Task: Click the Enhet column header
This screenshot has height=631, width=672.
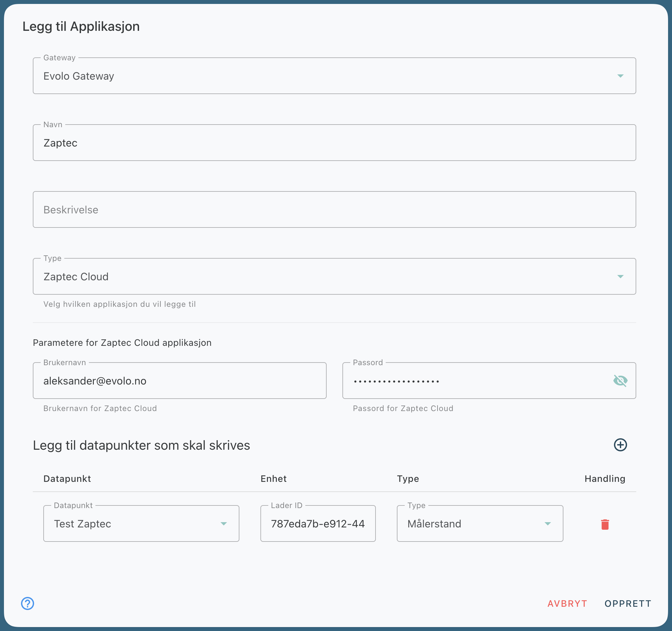Action: click(273, 479)
